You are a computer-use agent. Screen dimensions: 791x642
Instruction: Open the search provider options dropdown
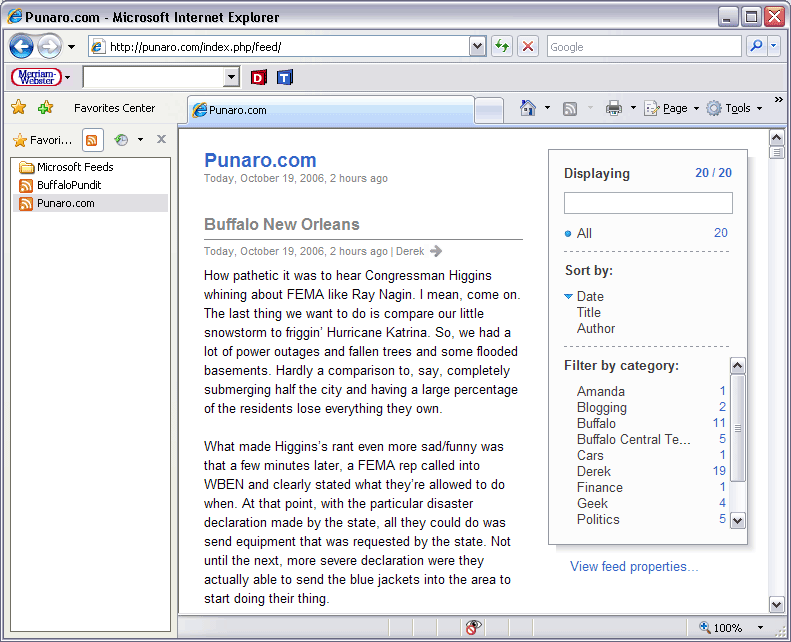pos(774,46)
